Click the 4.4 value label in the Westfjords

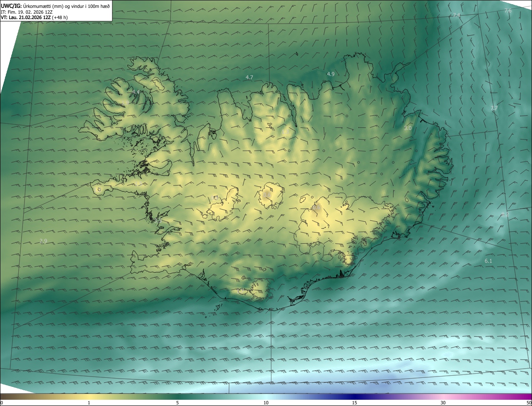pos(136,92)
